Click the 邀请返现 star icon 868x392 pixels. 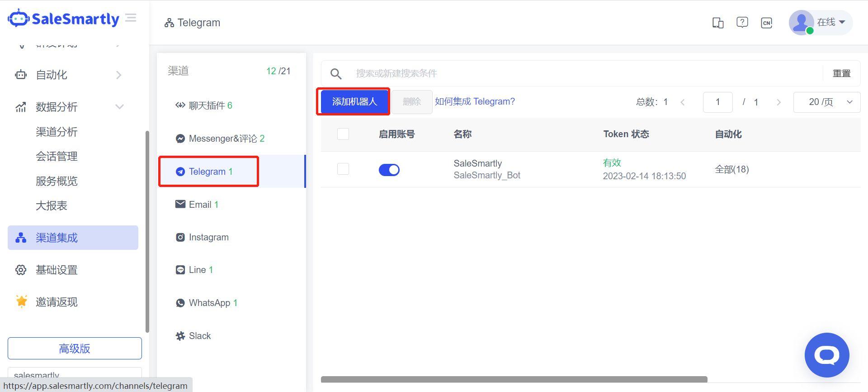pyautogui.click(x=21, y=301)
